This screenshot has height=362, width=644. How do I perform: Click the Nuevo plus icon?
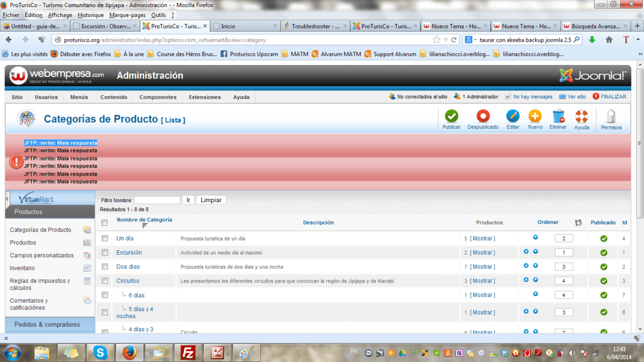(535, 117)
